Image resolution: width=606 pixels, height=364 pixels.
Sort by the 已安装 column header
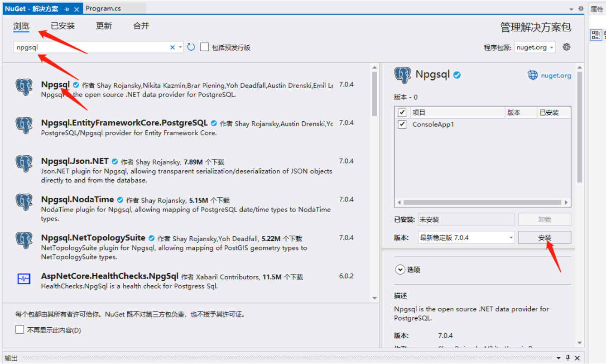(553, 113)
